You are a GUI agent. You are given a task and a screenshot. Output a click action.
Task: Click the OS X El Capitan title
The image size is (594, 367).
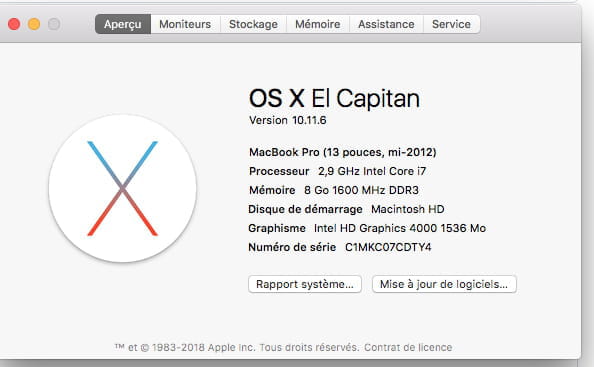pos(334,98)
